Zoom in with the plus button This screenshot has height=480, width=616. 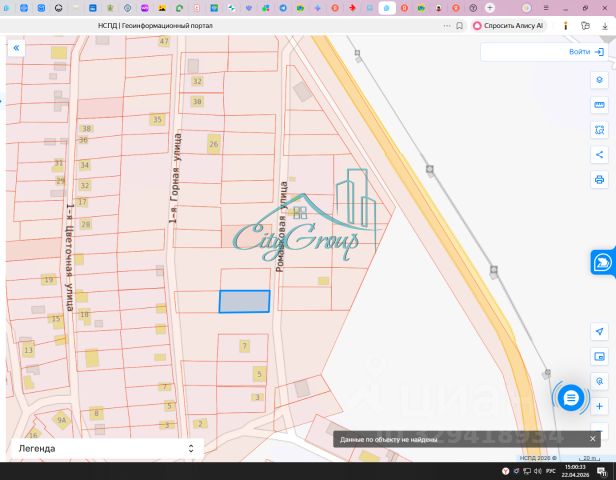coord(599,406)
